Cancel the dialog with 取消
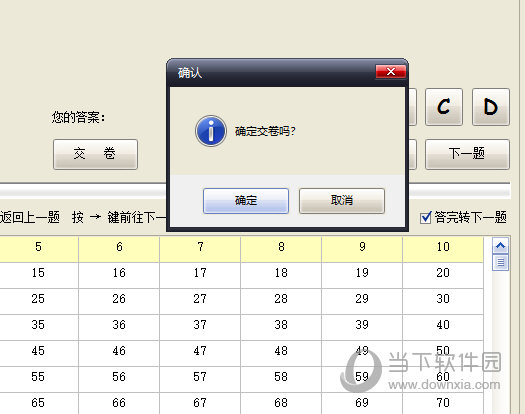This screenshot has width=525, height=414. coord(342,201)
